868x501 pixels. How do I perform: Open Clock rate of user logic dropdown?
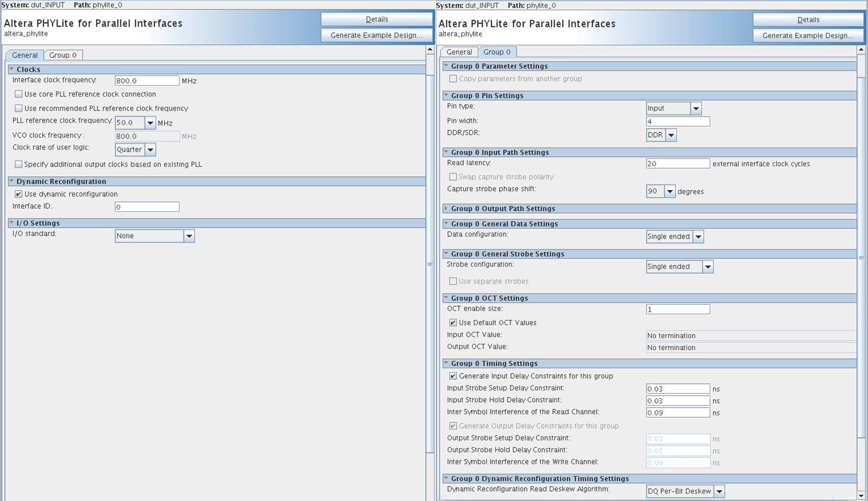150,149
